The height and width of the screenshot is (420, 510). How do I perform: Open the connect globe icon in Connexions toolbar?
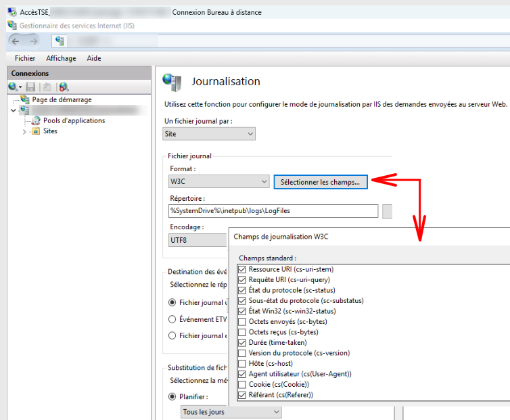tap(14, 87)
